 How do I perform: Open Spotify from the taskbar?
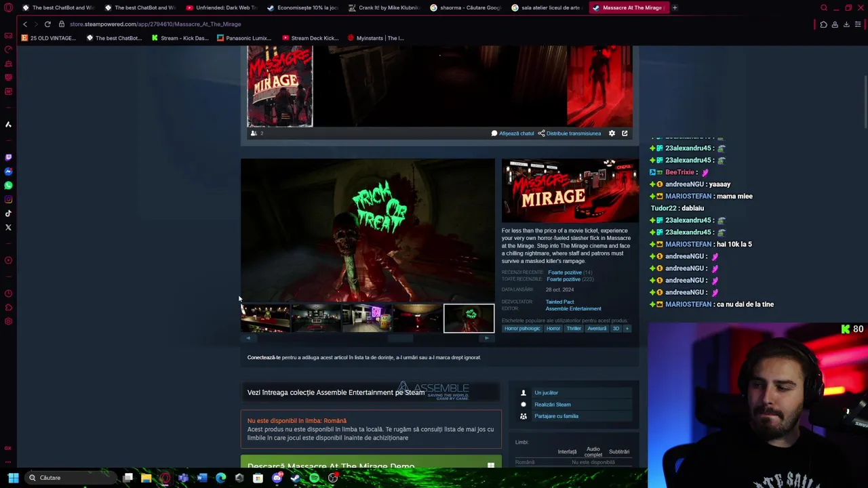click(x=314, y=478)
